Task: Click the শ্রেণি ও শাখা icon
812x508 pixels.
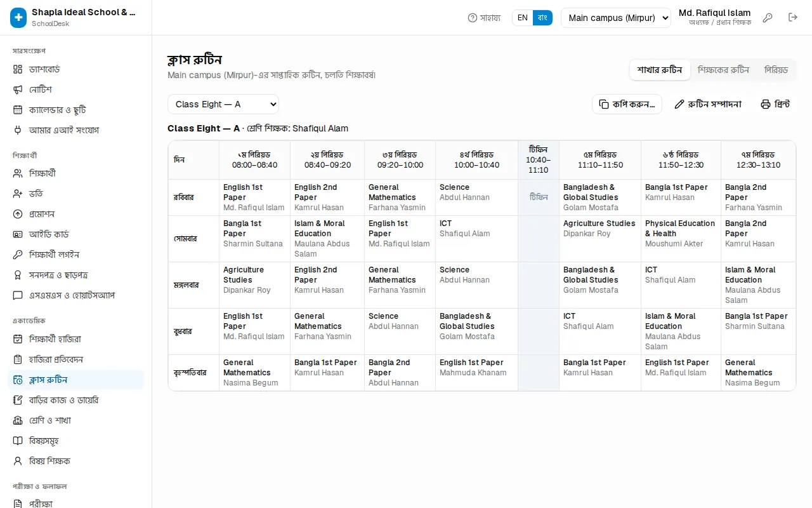Action: (18, 420)
